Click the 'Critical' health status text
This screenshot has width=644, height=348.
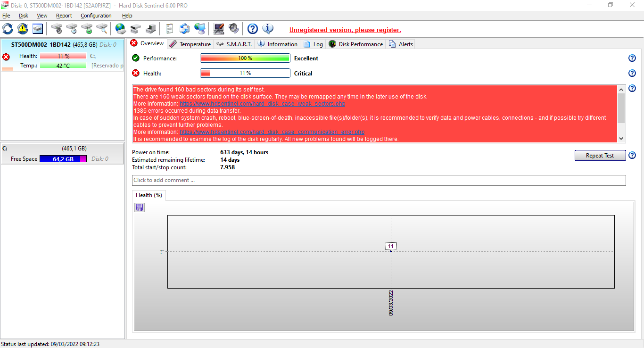[x=303, y=74]
